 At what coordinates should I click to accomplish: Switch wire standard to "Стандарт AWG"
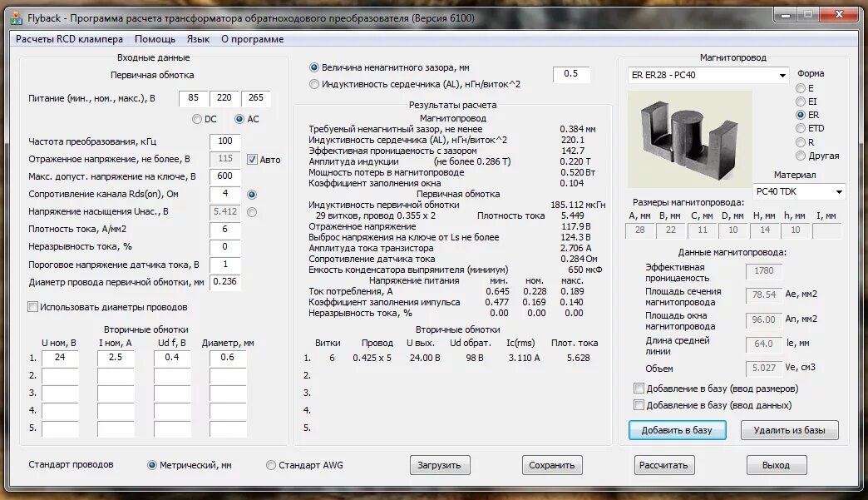coord(270,465)
